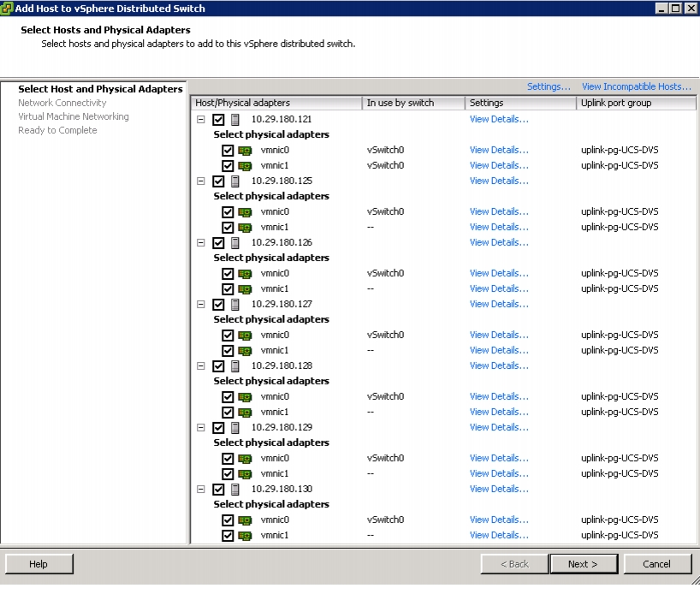Image resolution: width=700 pixels, height=594 pixels.
Task: Click Next to continue the wizard
Action: [584, 564]
